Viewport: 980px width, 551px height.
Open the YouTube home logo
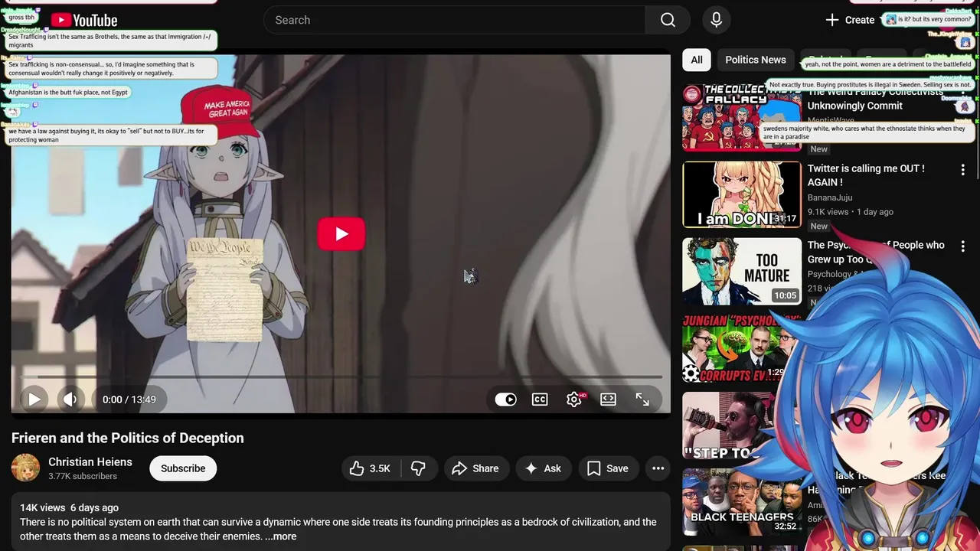point(84,20)
